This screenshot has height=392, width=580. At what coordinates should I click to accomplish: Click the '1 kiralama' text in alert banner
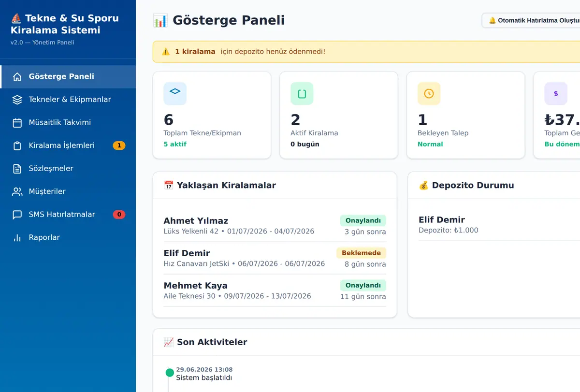coord(195,52)
